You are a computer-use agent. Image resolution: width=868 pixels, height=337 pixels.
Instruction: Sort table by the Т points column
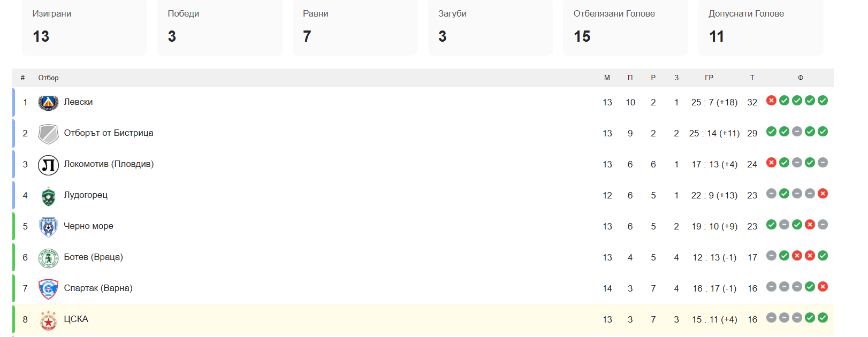(752, 78)
